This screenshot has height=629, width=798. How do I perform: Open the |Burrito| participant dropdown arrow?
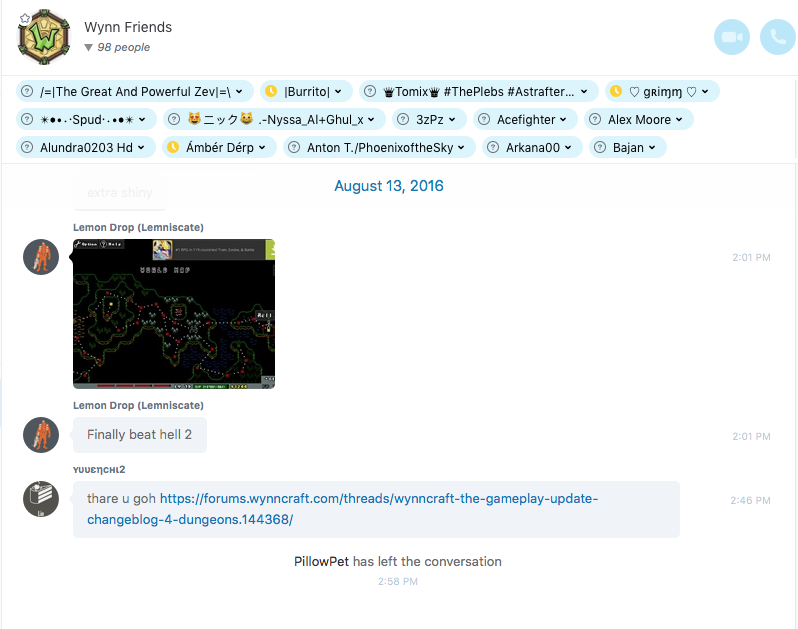point(338,92)
